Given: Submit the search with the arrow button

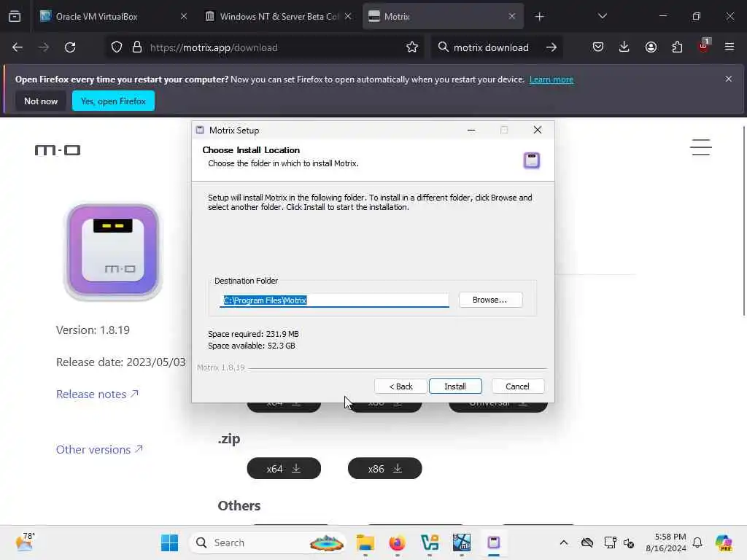Looking at the screenshot, I should coord(551,47).
